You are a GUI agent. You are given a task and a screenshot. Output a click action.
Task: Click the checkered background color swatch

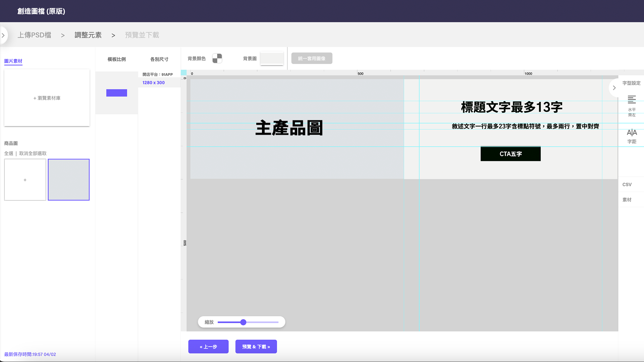tap(217, 58)
